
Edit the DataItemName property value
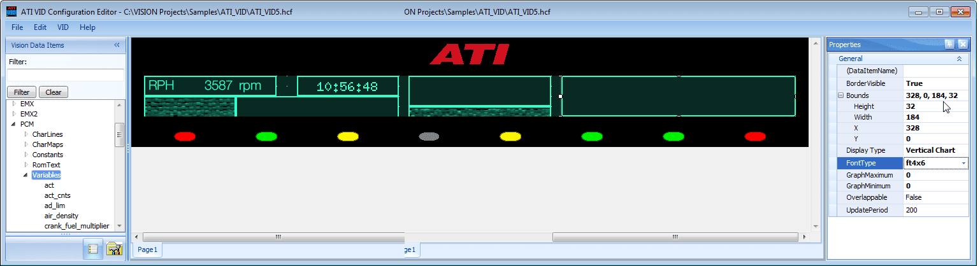(936, 71)
